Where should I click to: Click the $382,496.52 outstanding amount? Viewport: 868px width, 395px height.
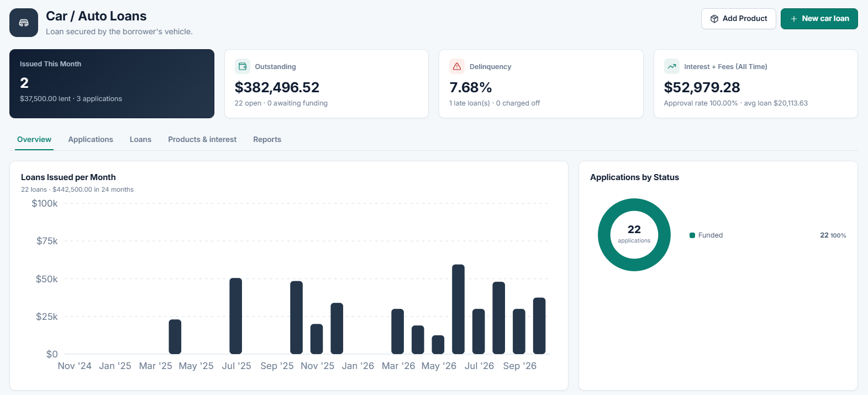[277, 87]
